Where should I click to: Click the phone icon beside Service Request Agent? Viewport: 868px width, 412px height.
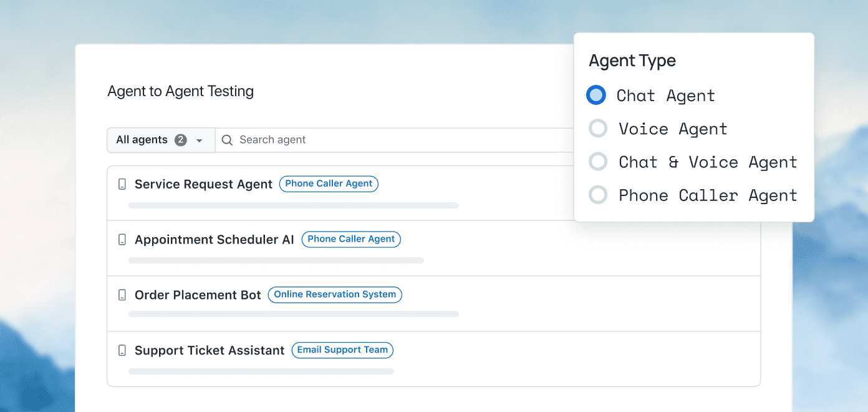[x=123, y=184]
